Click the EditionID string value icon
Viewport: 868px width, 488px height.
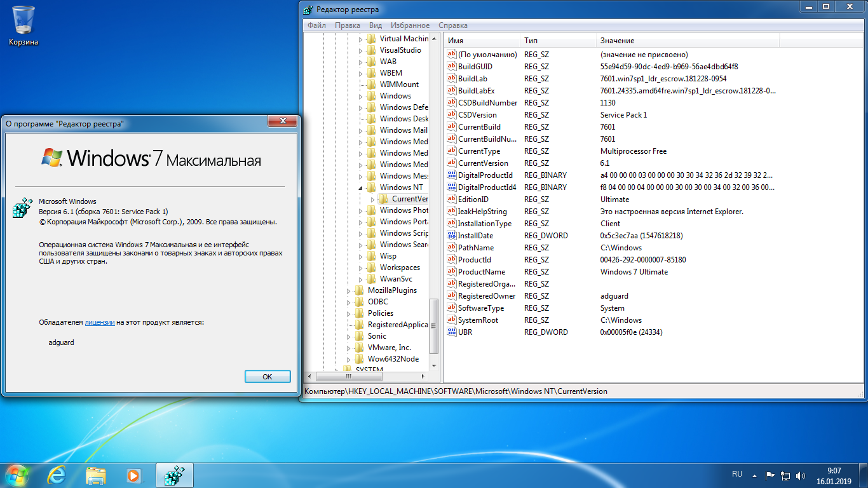(x=452, y=200)
